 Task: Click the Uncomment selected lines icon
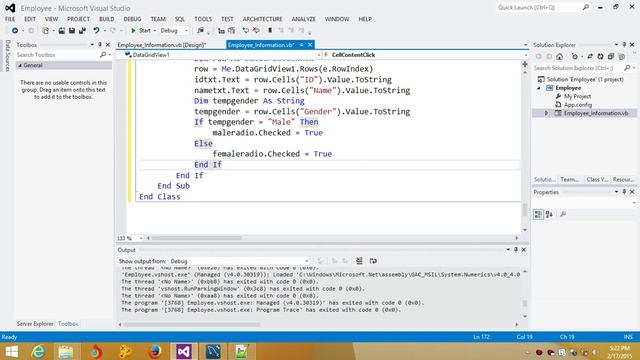256,31
